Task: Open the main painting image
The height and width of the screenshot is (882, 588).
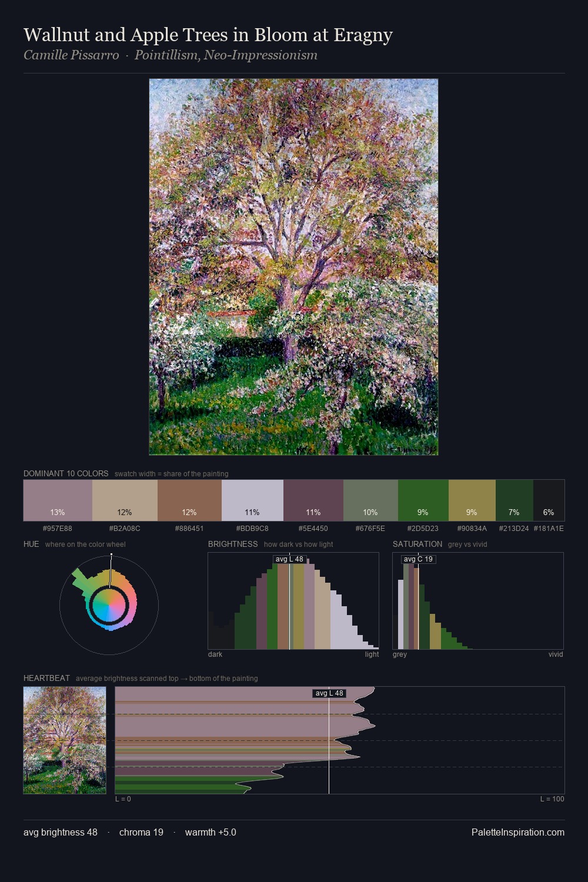Action: tap(293, 267)
